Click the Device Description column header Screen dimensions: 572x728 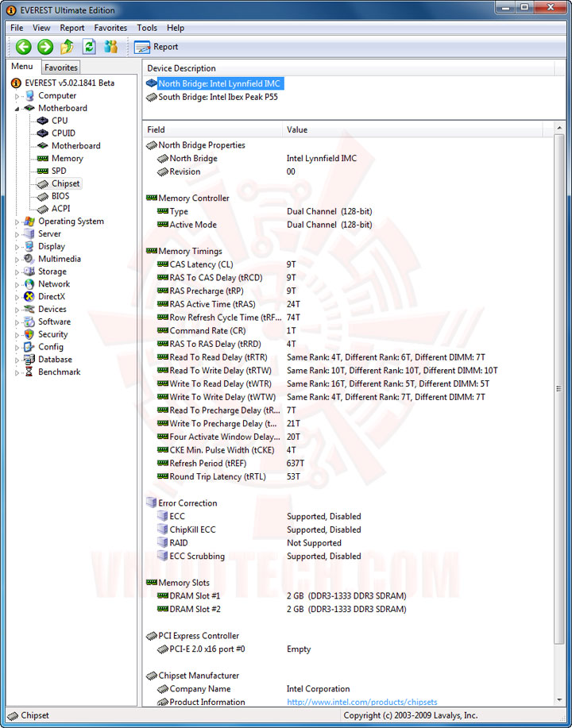[349, 68]
